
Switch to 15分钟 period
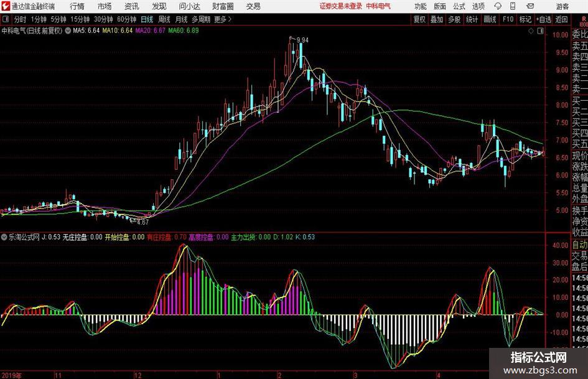tap(80, 19)
